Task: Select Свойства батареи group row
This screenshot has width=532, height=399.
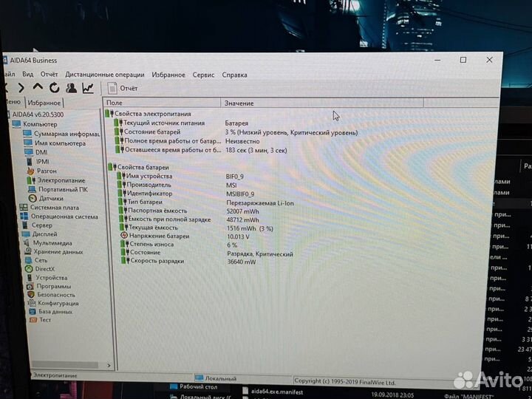Action: tap(138, 167)
